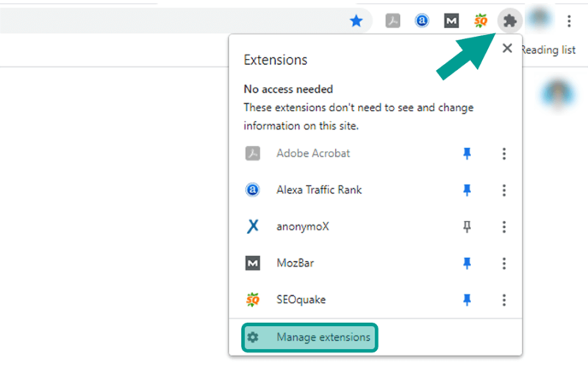The image size is (588, 368).
Task: Open more options for Adobe Acrobat
Action: (504, 153)
